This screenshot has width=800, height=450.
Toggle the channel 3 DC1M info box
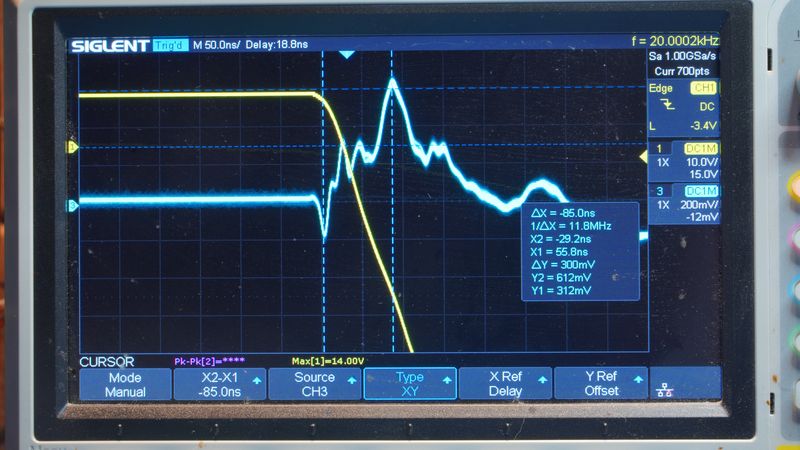[x=682, y=204]
